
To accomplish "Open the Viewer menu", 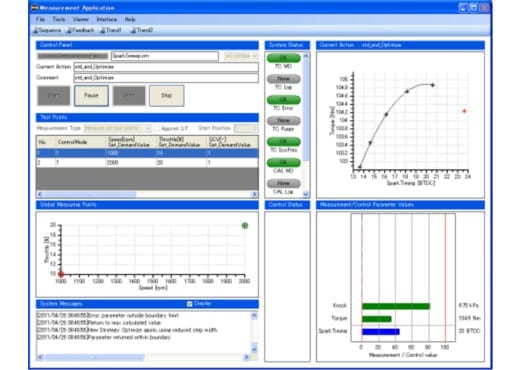I will (81, 19).
